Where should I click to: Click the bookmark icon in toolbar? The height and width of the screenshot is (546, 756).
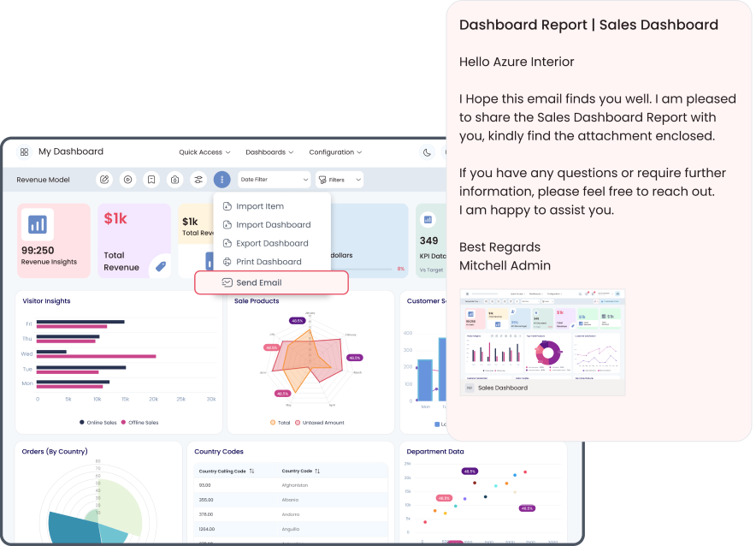coord(151,180)
